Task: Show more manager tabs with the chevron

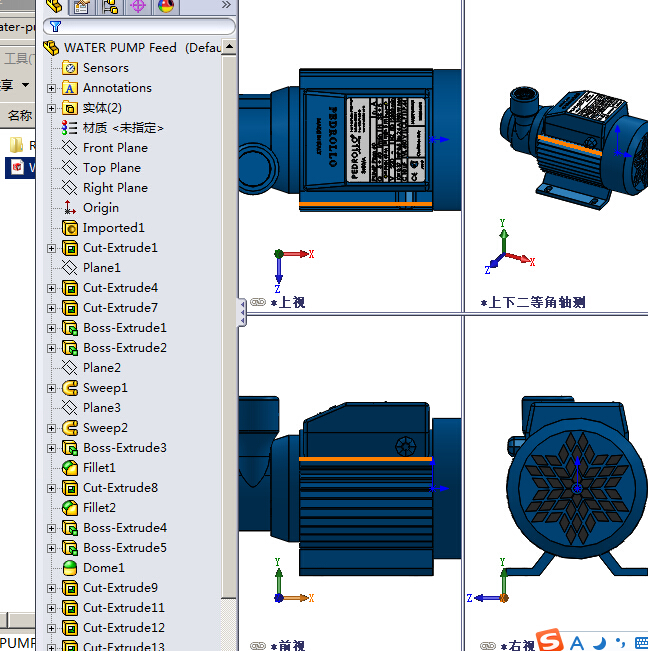Action: (226, 5)
